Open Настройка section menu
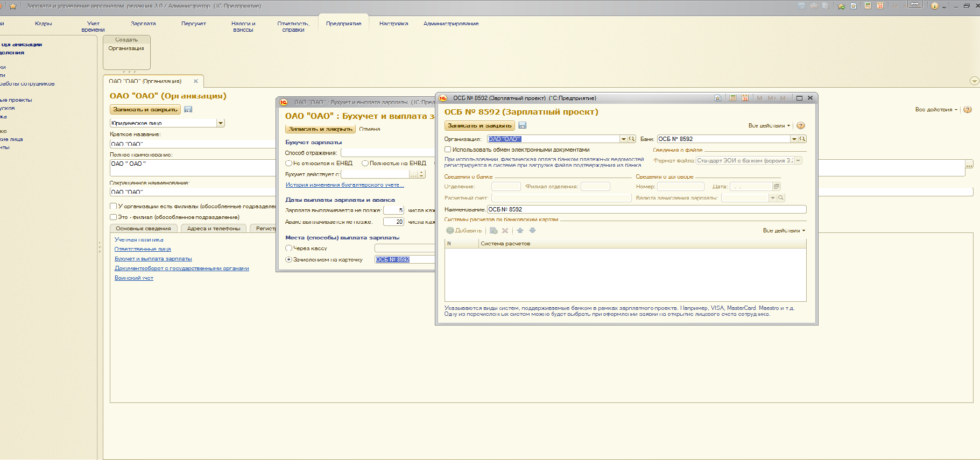980x460 pixels. [x=393, y=24]
